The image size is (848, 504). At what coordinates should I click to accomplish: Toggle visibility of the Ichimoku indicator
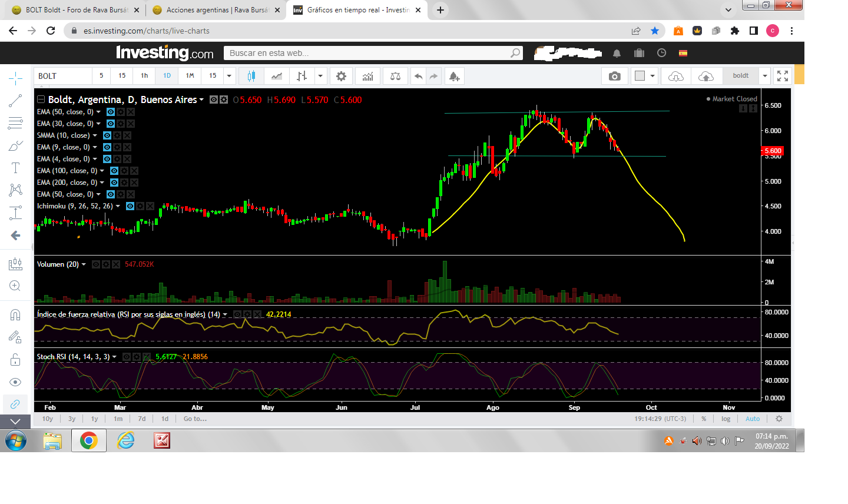[130, 206]
